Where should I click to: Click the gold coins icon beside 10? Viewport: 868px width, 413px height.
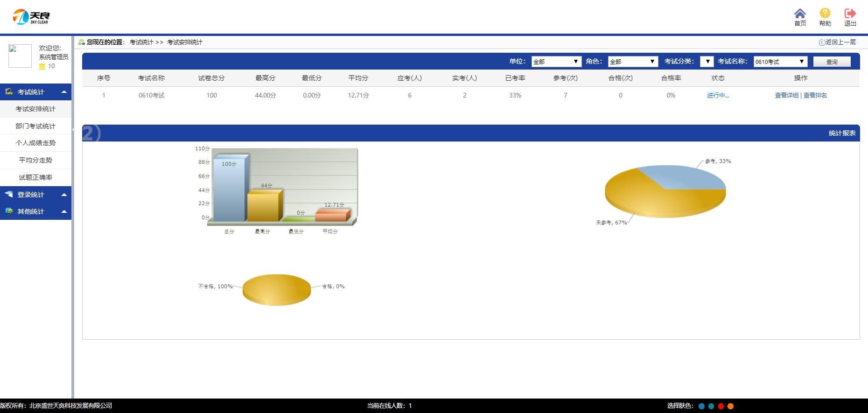coord(42,67)
